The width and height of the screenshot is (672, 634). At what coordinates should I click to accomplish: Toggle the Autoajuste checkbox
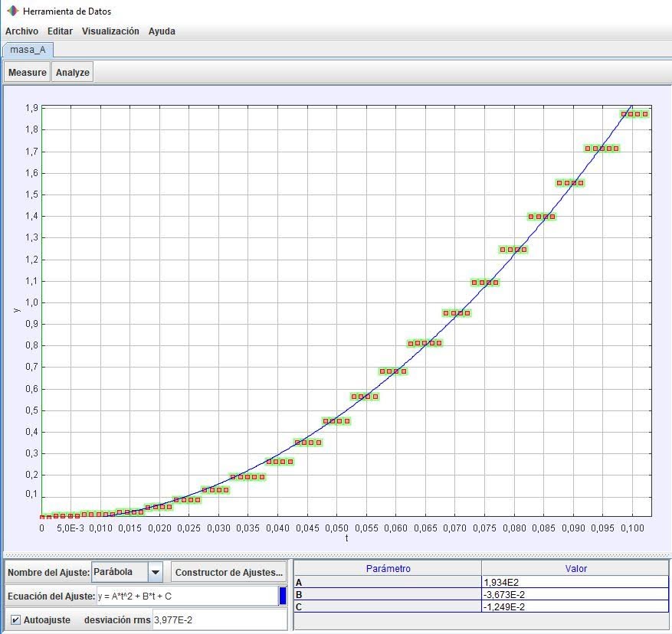pos(16,619)
